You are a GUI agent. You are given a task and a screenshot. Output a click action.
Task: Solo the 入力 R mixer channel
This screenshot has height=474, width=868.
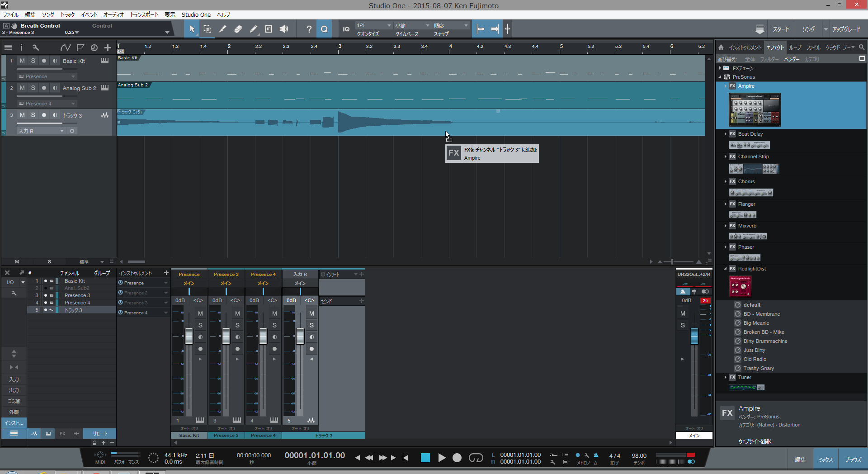(x=311, y=325)
